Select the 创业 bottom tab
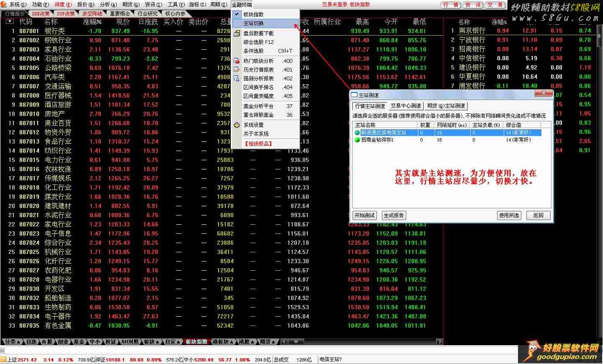The height and width of the screenshot is (364, 603). pyautogui.click(x=63, y=342)
